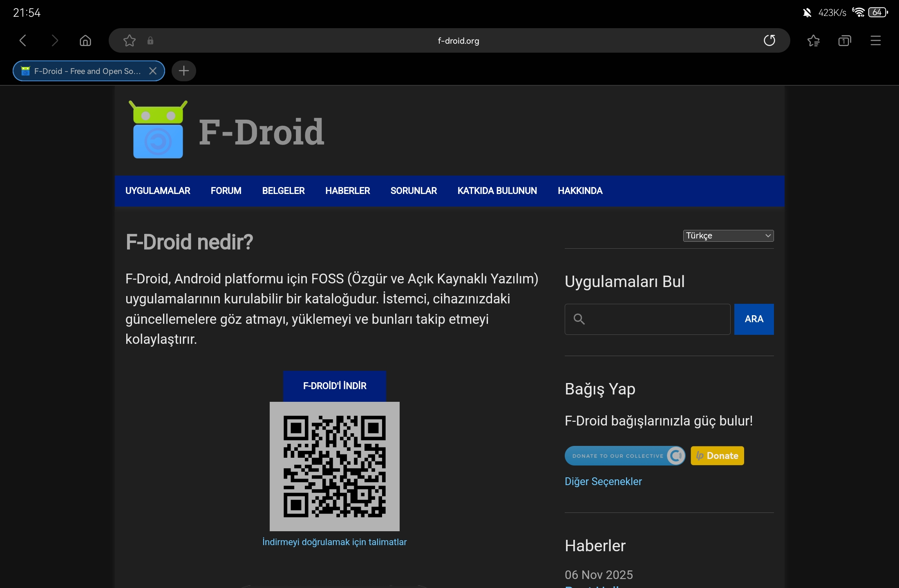Screen dimensions: 899x588
Task: Click the F-Droid robot logo
Action: (x=158, y=129)
